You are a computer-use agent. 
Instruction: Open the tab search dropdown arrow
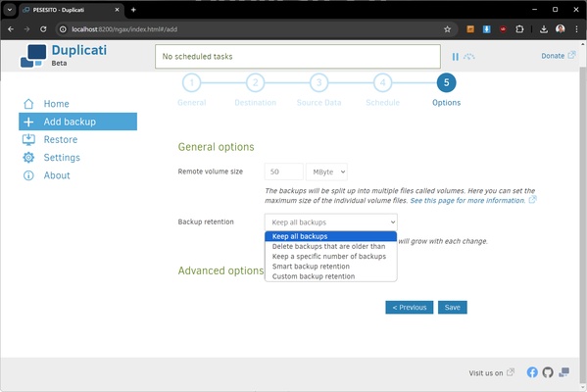tap(10, 10)
